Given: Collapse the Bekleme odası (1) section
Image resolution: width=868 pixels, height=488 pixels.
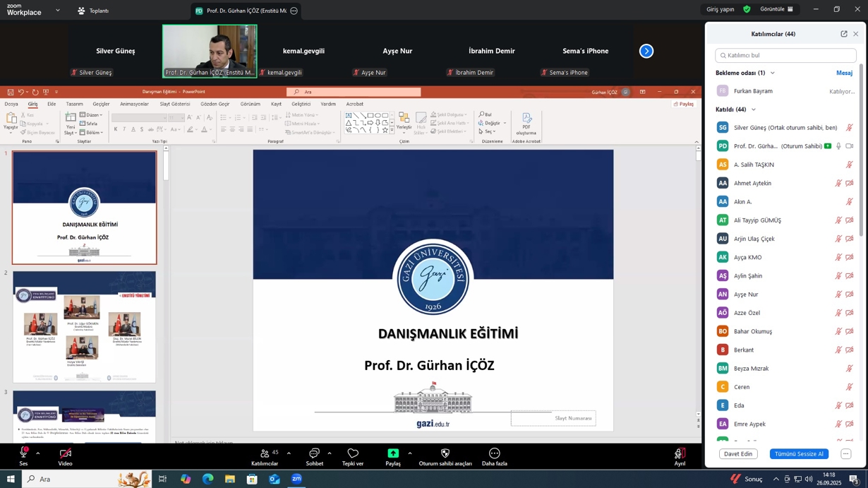Looking at the screenshot, I should 773,73.
